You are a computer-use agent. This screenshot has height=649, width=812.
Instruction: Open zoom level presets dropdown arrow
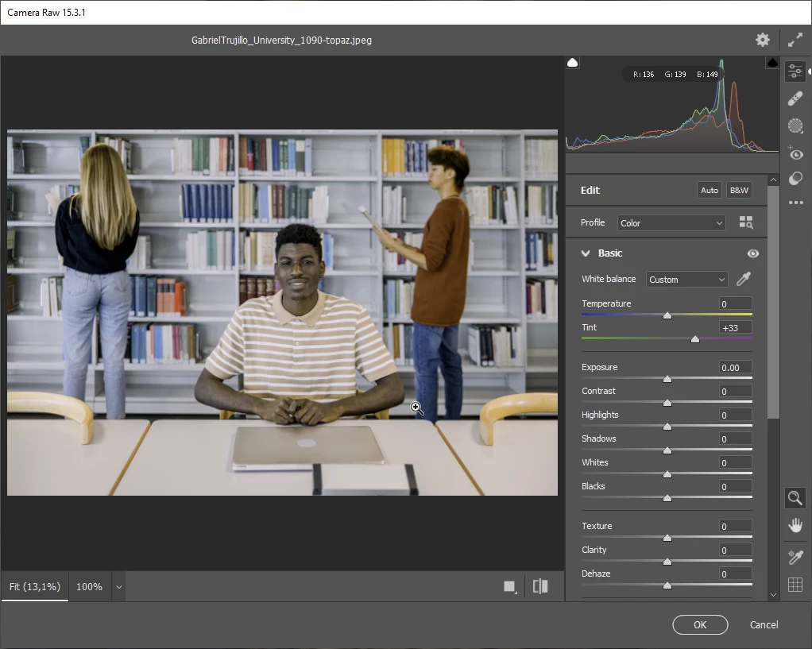(x=119, y=587)
